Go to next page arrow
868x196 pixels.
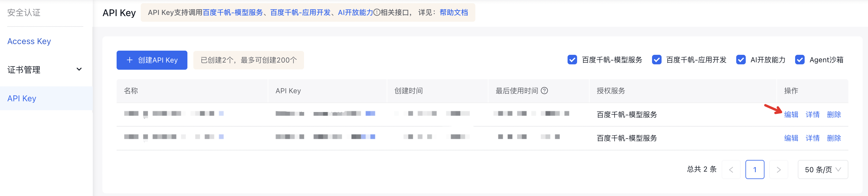pos(778,169)
